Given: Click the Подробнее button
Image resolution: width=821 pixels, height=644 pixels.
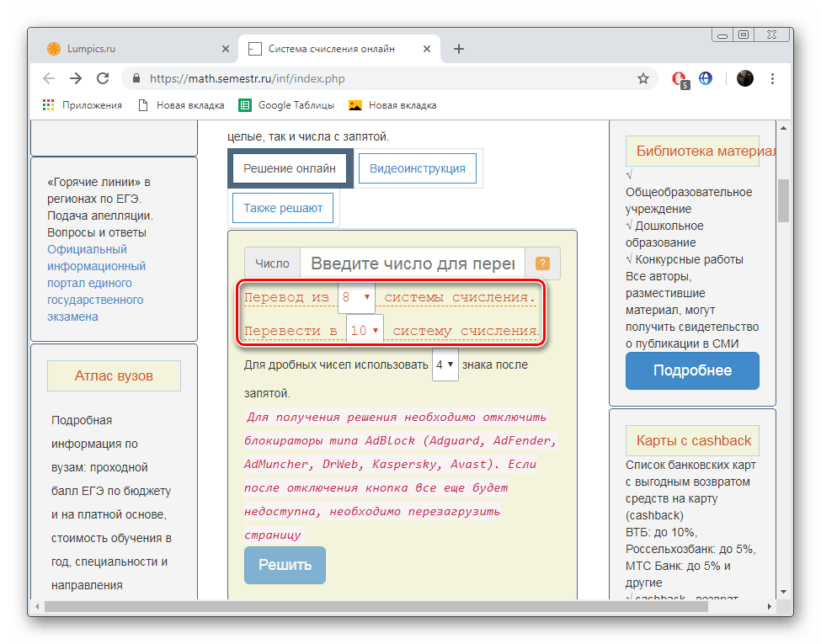Looking at the screenshot, I should click(692, 370).
